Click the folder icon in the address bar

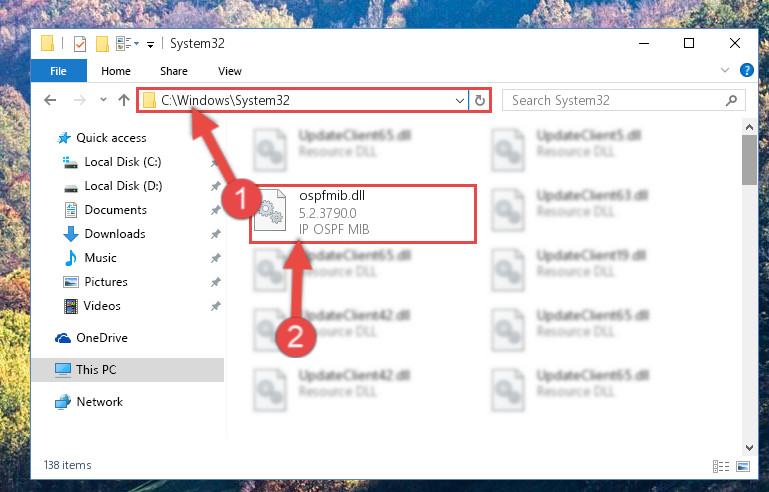(149, 101)
